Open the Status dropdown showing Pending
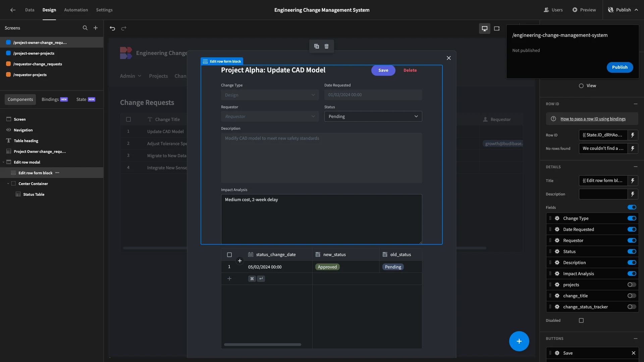The width and height of the screenshot is (644, 362). 373,116
